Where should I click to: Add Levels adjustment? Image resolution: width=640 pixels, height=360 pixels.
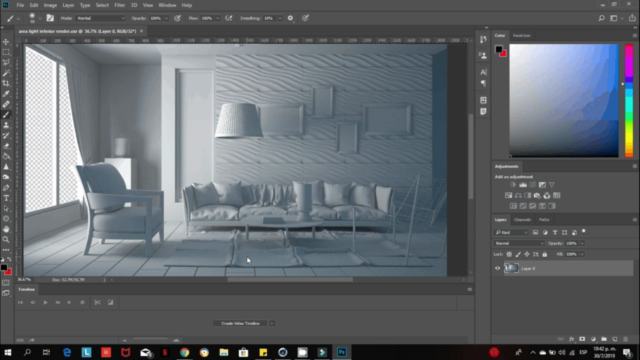523,185
